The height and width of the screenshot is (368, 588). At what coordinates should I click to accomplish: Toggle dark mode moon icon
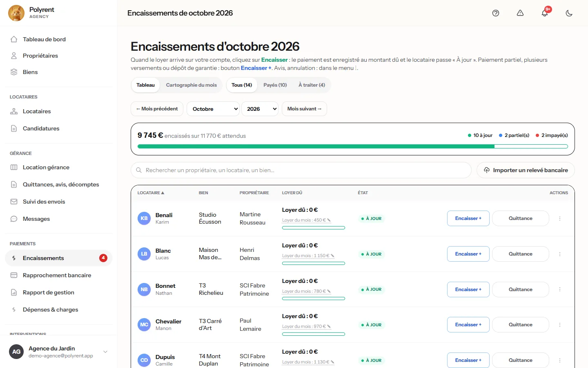point(569,13)
